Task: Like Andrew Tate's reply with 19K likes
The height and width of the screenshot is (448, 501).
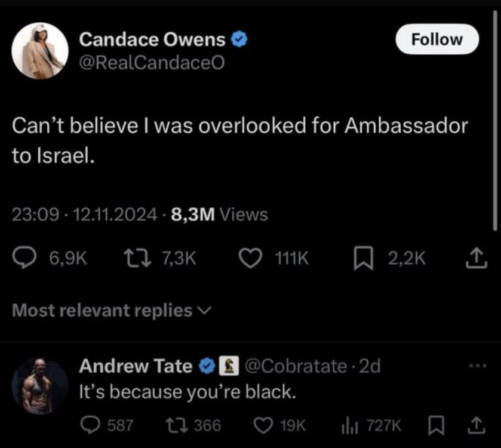Action: (x=263, y=426)
